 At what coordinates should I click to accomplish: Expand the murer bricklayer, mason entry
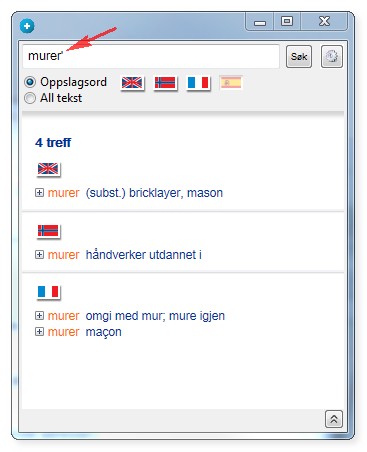click(x=39, y=193)
